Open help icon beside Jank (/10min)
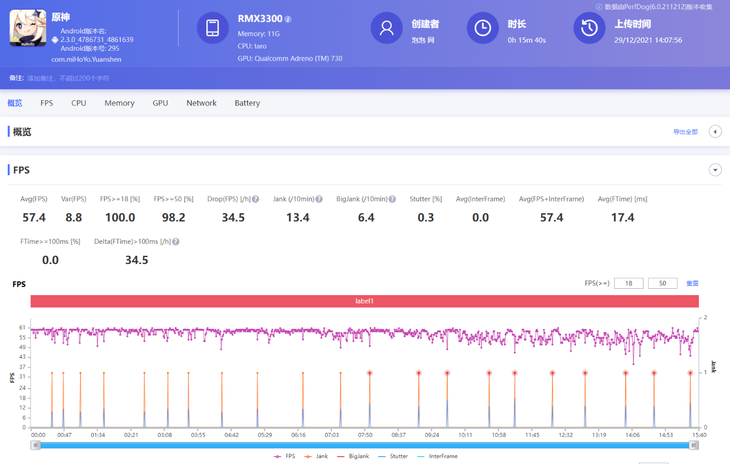Screen dimensions: 730x464 [x=319, y=199]
